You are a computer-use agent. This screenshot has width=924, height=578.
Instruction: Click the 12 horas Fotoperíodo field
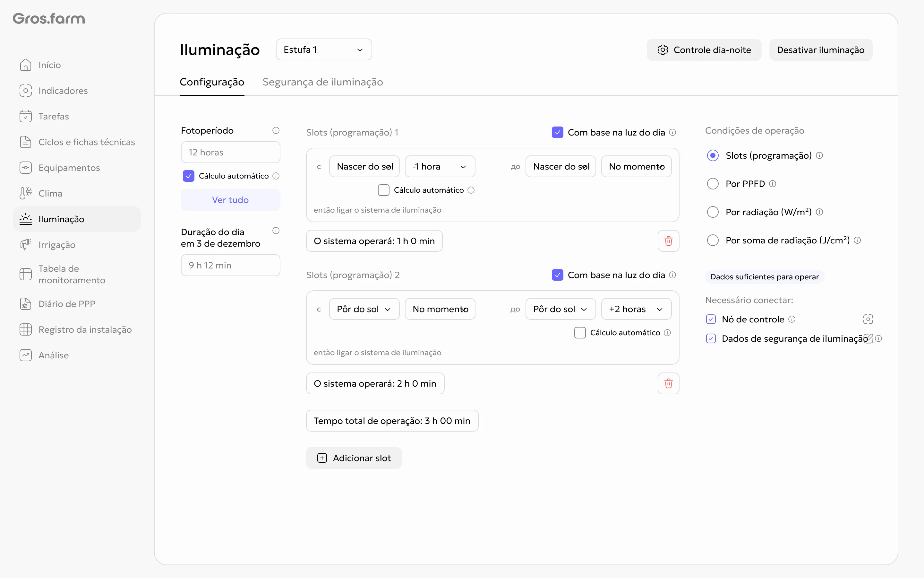[230, 152]
